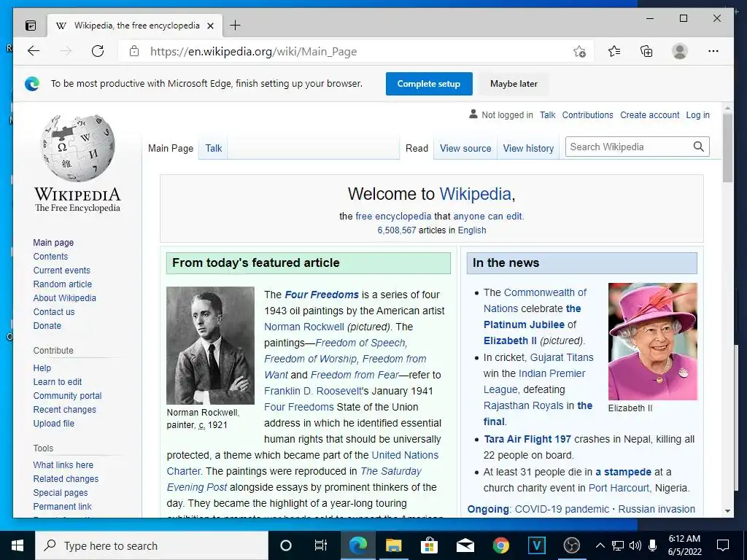The width and height of the screenshot is (747, 560).
Task: Open the Elizabeth II photo thumbnail
Action: pos(653,341)
